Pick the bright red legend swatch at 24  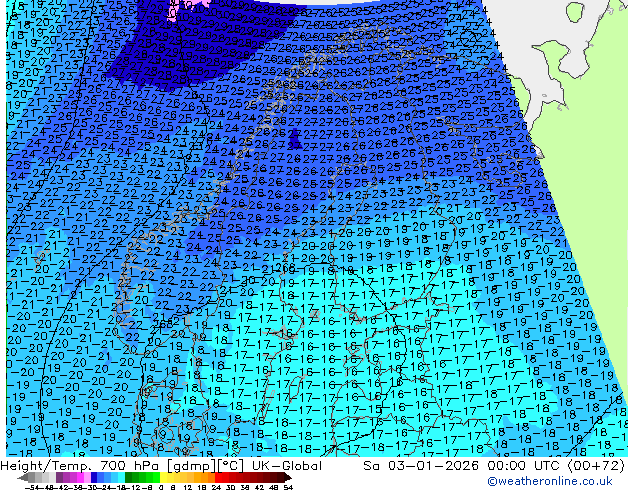pos(218,477)
